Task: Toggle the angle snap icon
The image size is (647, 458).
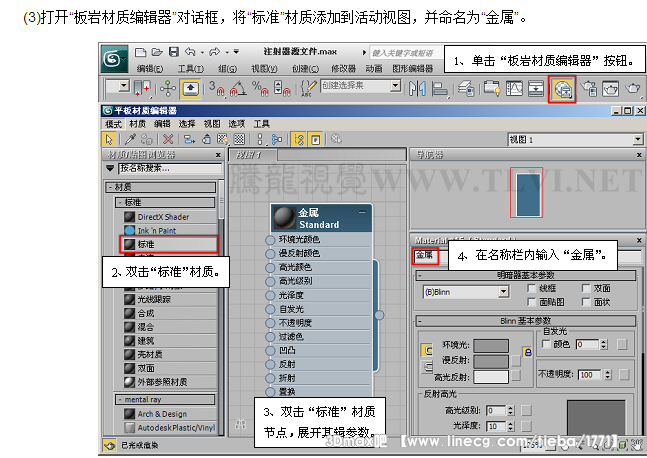Action: coord(238,88)
